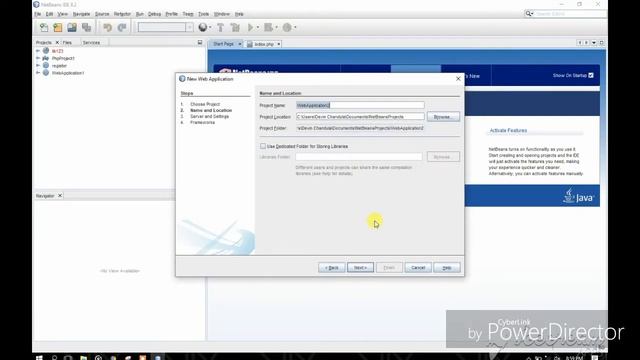640x360 pixels.
Task: Open the Profile Project dropdown arrow
Action: 295,27
